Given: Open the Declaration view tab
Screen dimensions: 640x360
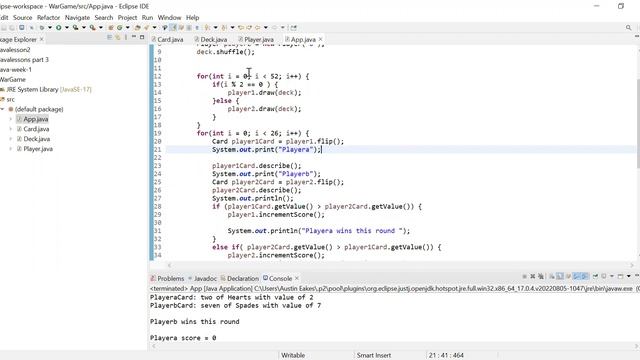Looking at the screenshot, I should 240,278.
